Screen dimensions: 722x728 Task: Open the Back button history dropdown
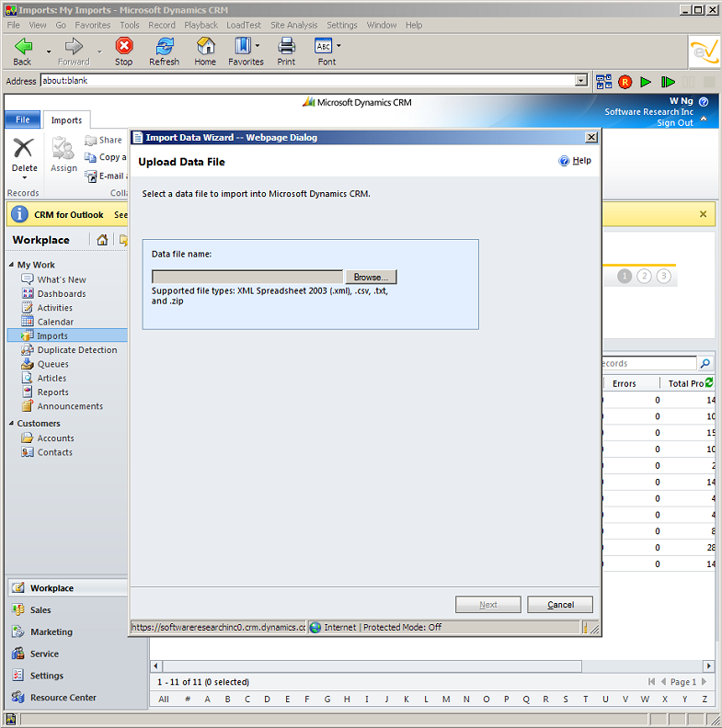pyautogui.click(x=49, y=51)
